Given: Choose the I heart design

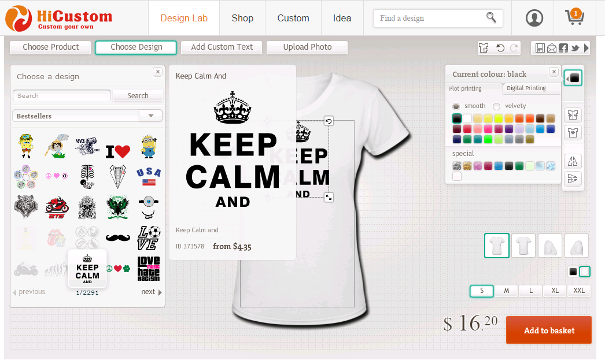Looking at the screenshot, I should (x=117, y=151).
